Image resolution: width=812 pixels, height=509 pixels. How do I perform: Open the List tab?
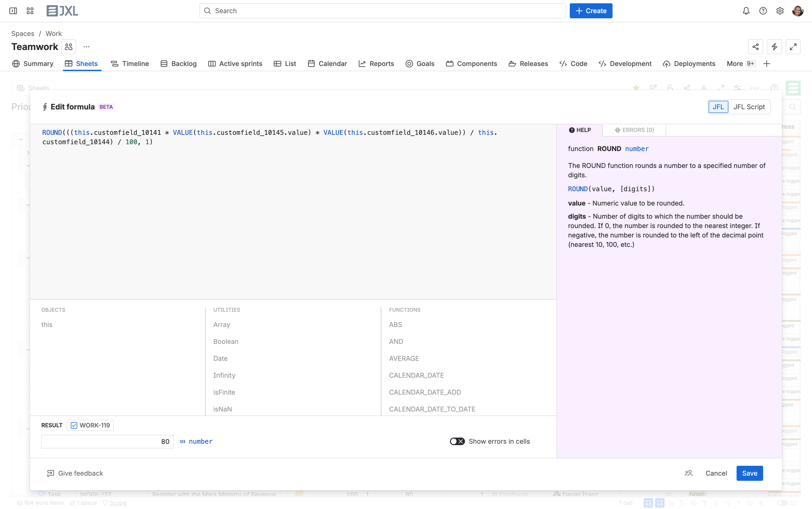tap(285, 64)
